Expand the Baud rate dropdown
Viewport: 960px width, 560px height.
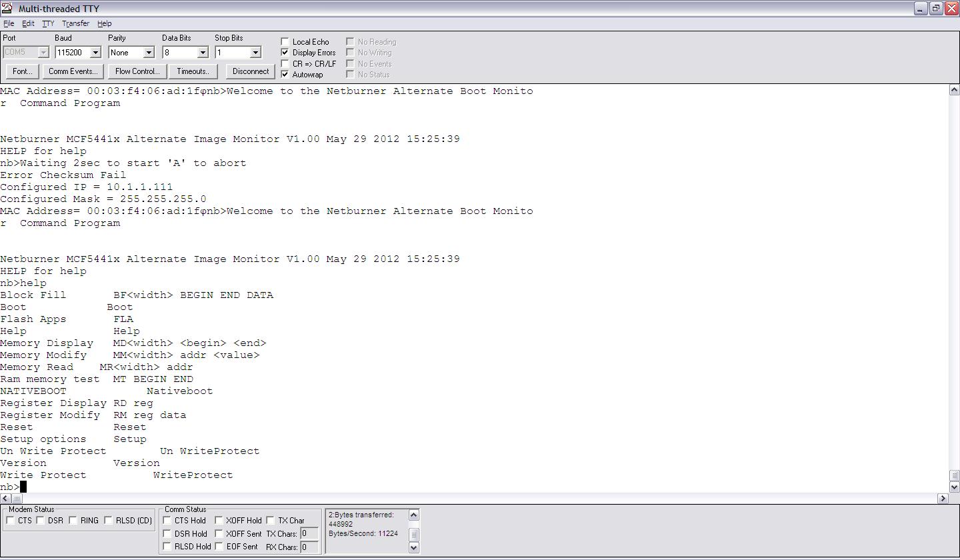click(x=95, y=53)
